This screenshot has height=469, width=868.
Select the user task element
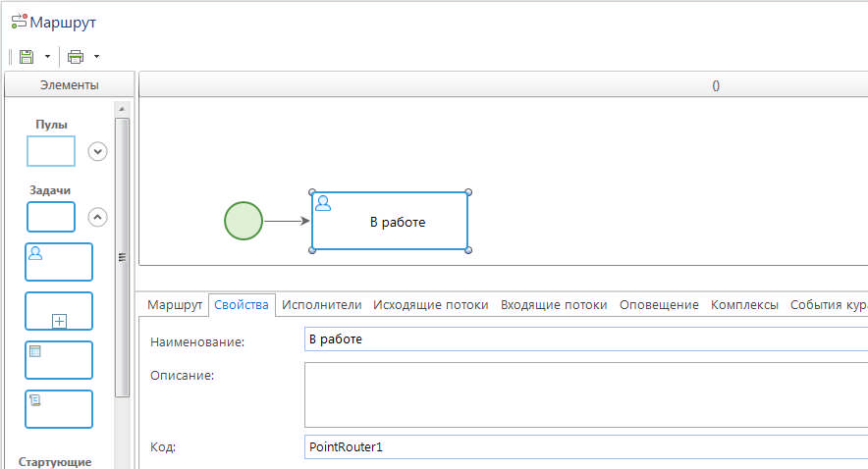59,262
